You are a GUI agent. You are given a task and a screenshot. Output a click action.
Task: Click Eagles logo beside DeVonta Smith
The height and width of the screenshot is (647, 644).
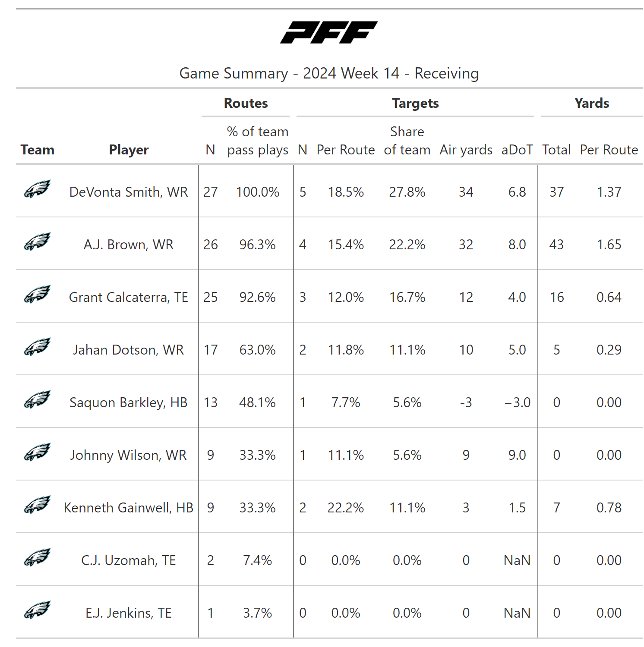tap(37, 189)
